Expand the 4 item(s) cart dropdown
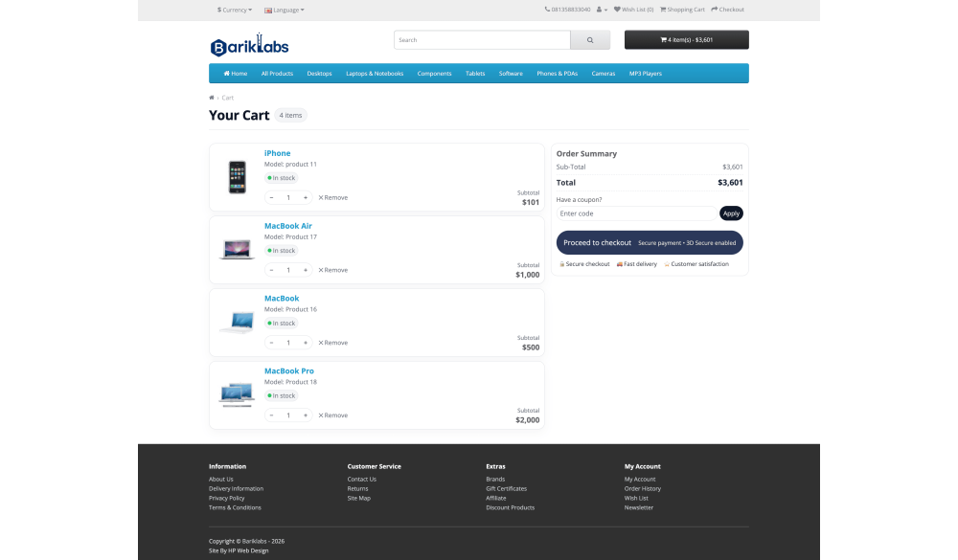The width and height of the screenshot is (958, 560). tap(686, 40)
